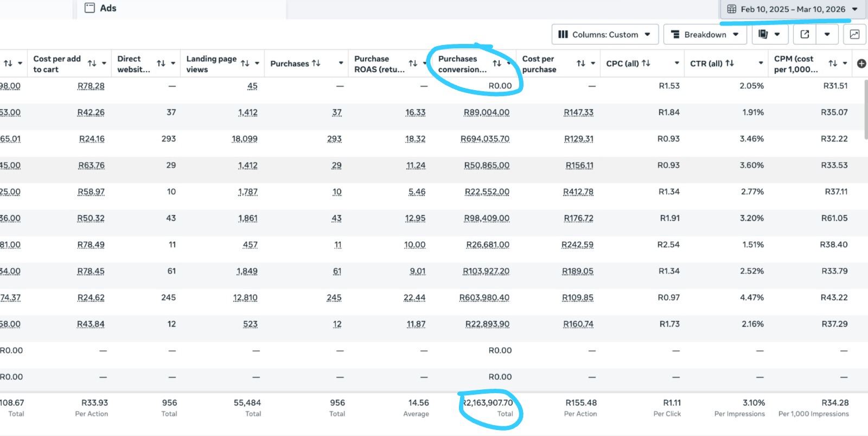Sort by CPC (all) arrows
Viewport: 868px width, 436px height.
click(646, 64)
